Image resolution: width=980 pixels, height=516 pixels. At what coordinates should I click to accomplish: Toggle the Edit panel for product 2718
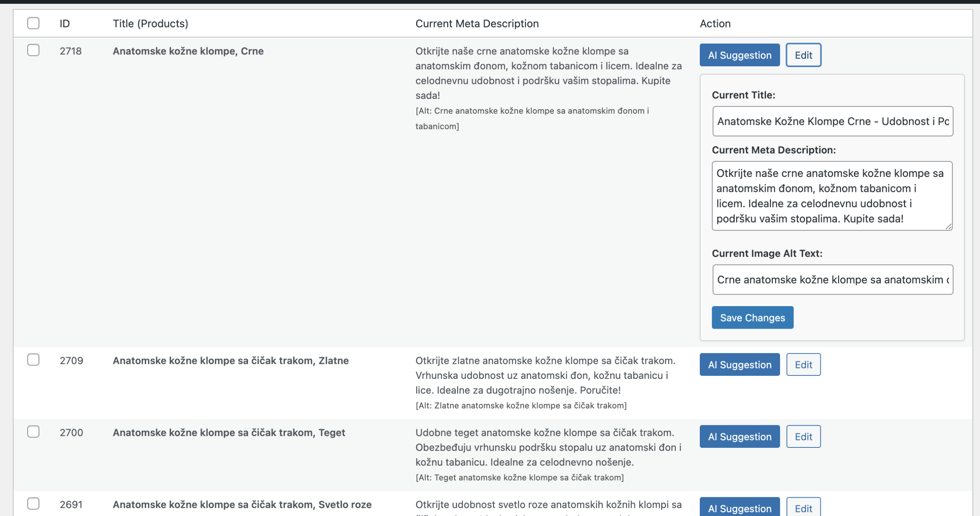(x=803, y=55)
